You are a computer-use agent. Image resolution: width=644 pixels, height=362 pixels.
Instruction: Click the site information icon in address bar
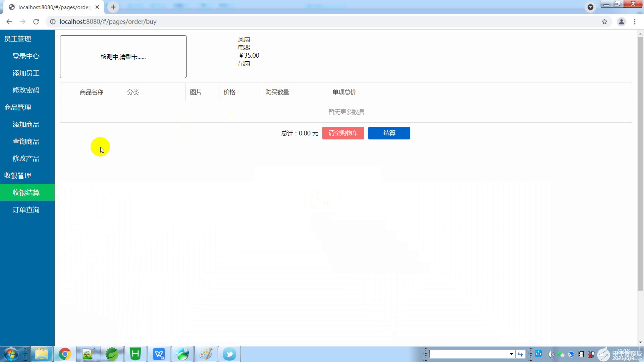pyautogui.click(x=53, y=22)
